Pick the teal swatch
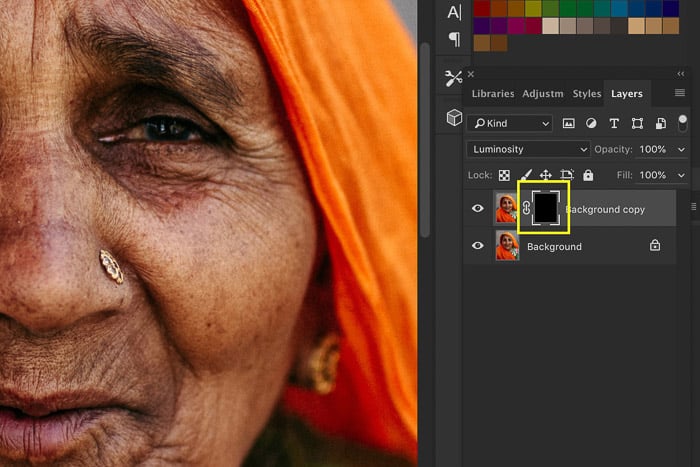Image resolution: width=700 pixels, height=467 pixels. tap(602, 8)
